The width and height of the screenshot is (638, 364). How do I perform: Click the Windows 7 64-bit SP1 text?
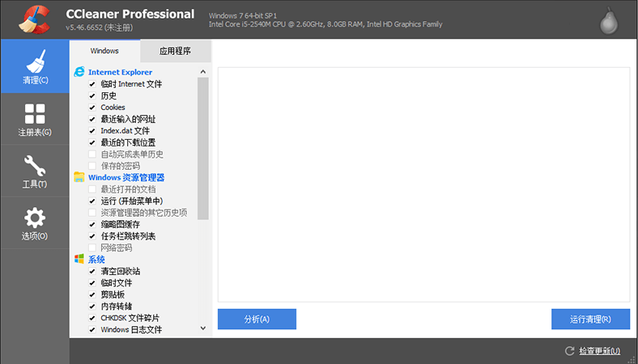[x=243, y=15]
